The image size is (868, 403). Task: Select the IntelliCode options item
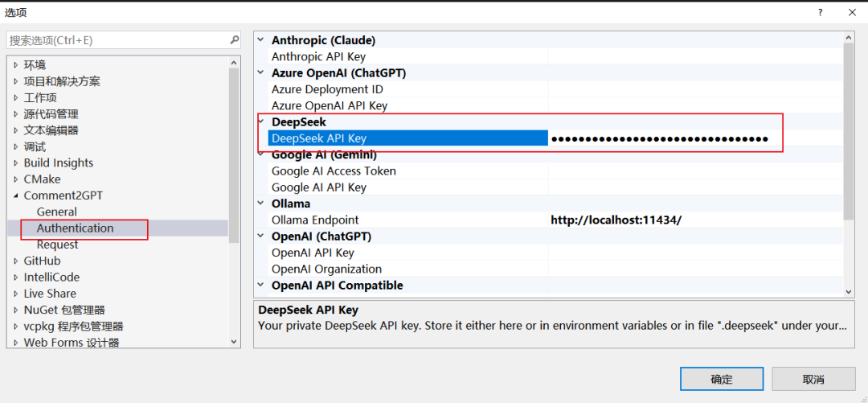pyautogui.click(x=51, y=278)
